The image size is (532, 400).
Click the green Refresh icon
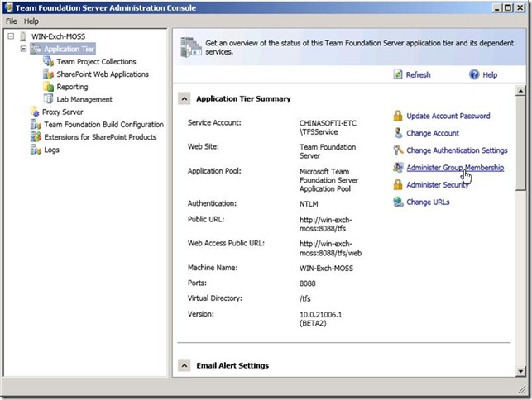398,74
